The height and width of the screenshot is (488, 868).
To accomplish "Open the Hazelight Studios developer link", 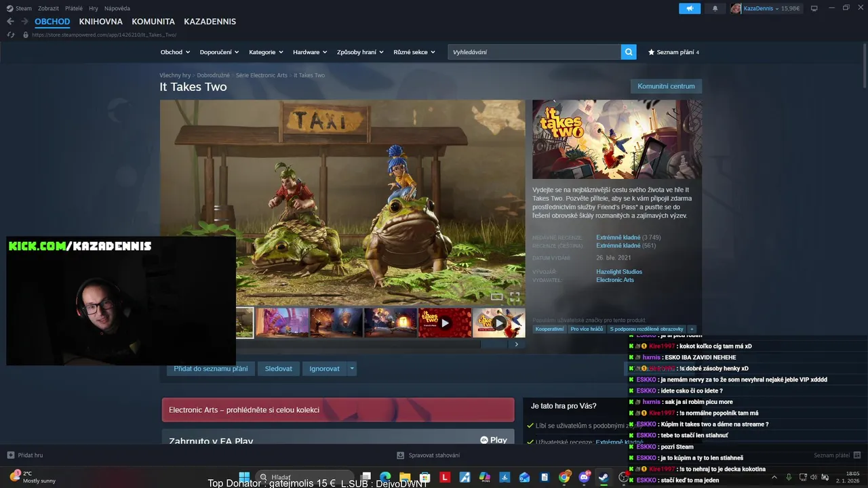I will point(619,272).
